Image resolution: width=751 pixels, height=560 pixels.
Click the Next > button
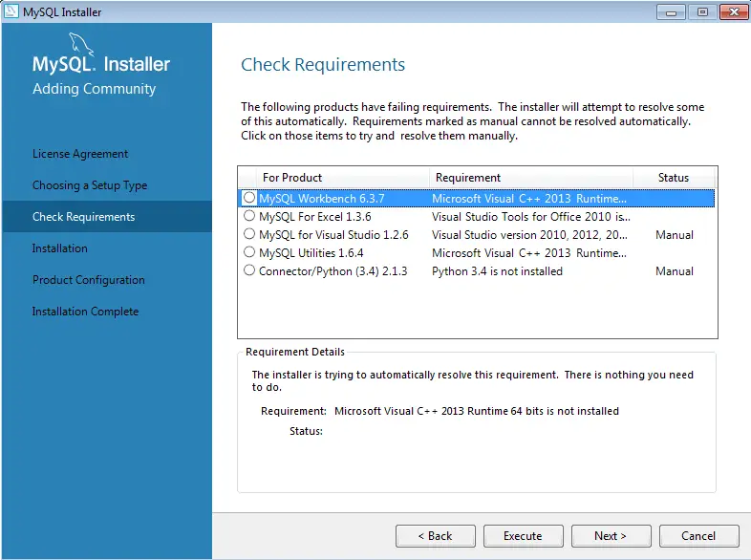click(x=612, y=535)
